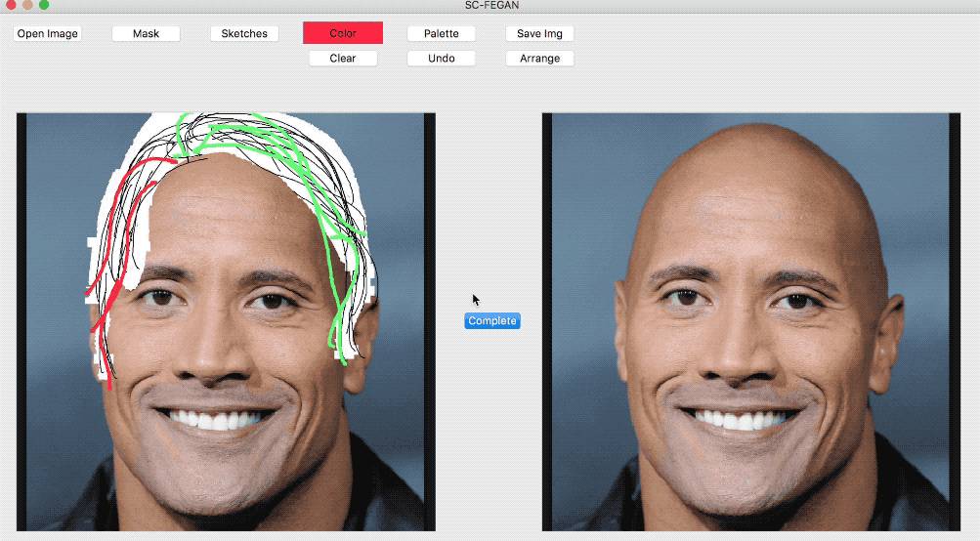980x541 pixels.
Task: Toggle the red highlighted Color mode
Action: click(x=343, y=33)
